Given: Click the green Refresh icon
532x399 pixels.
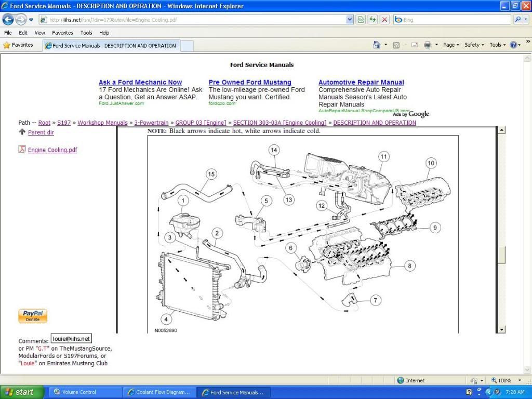Looking at the screenshot, I should tap(373, 20).
